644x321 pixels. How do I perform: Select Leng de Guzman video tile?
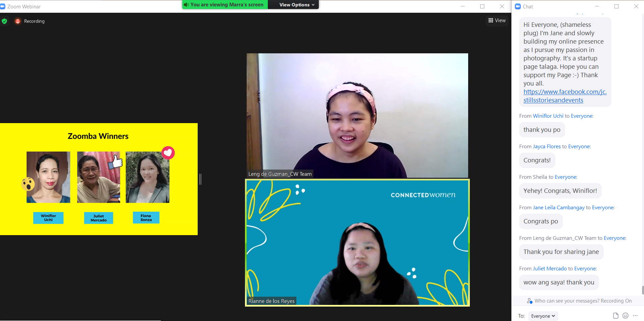point(357,115)
